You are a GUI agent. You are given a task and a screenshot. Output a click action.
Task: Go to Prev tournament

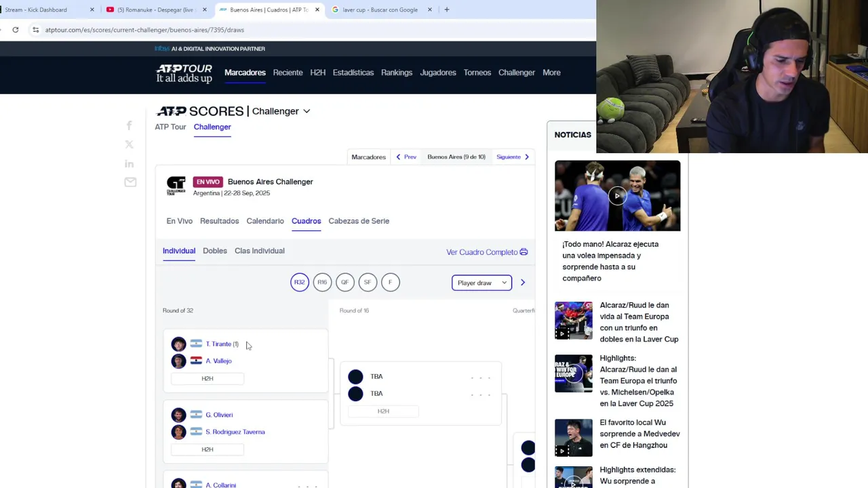tap(406, 157)
